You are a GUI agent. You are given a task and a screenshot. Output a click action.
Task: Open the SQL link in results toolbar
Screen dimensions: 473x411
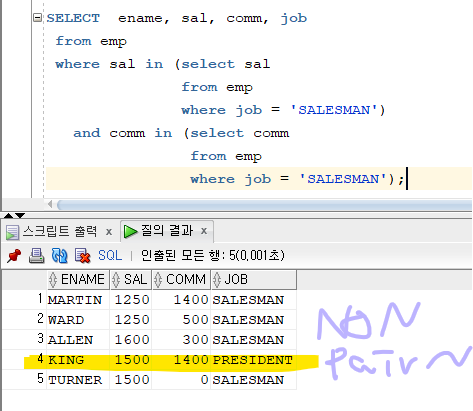pos(110,256)
